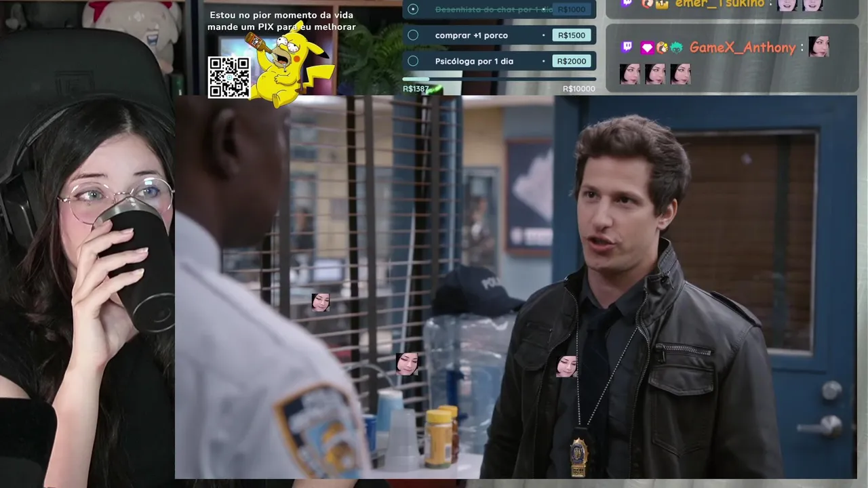The image size is (868, 488).
Task: Click the GameX_Anthony username
Action: pos(743,47)
